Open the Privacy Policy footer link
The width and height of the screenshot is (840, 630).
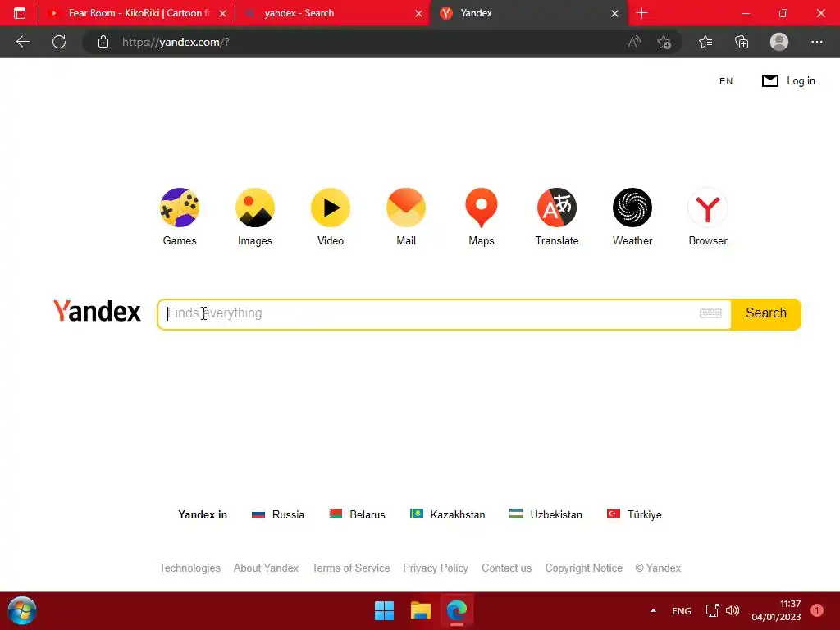click(436, 568)
